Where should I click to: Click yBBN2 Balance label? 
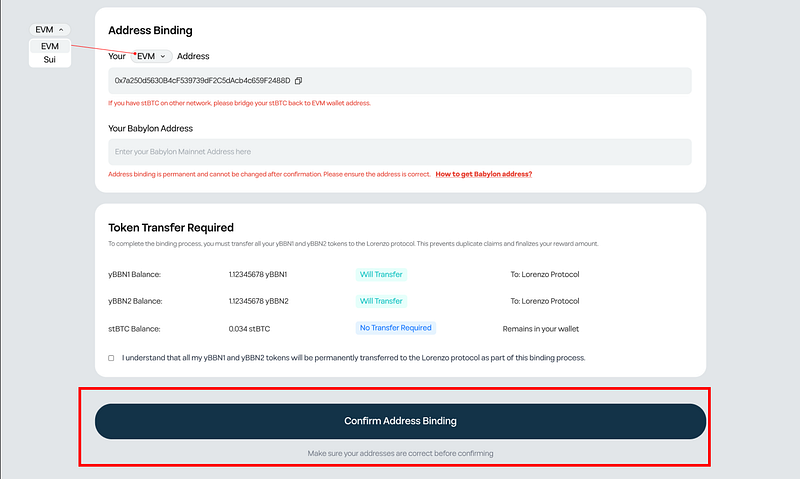tap(135, 301)
